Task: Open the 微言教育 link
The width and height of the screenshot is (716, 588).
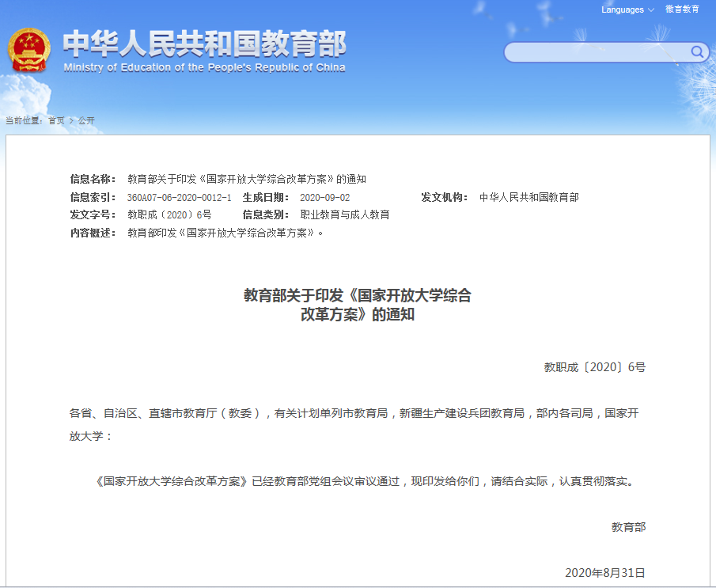Action: click(682, 9)
